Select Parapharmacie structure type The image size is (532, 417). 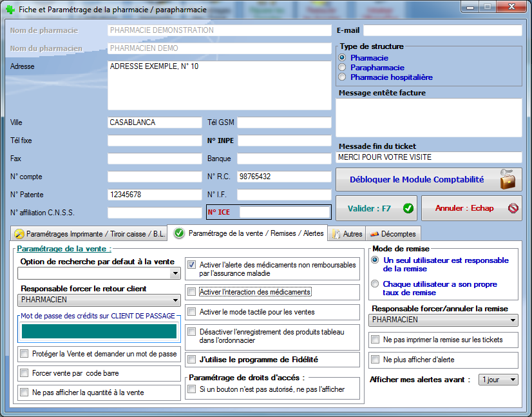(x=342, y=67)
